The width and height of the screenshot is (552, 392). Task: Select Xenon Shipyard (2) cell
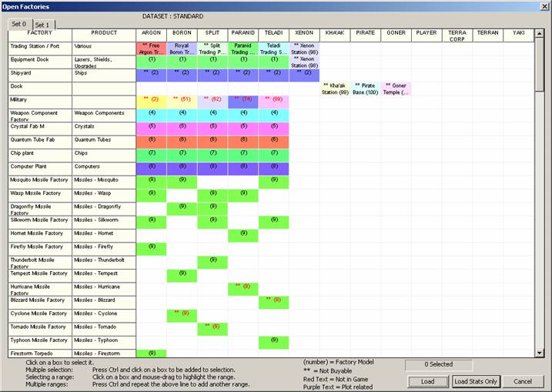(304, 75)
